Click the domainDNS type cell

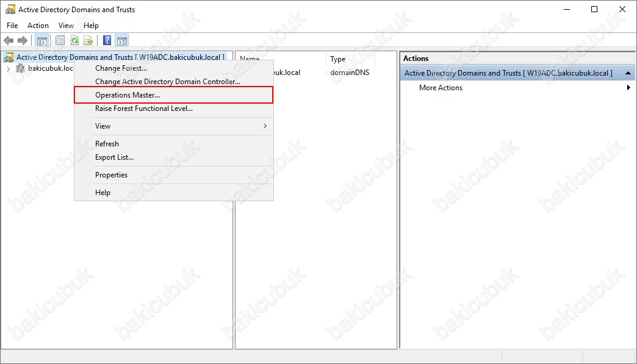pyautogui.click(x=350, y=72)
